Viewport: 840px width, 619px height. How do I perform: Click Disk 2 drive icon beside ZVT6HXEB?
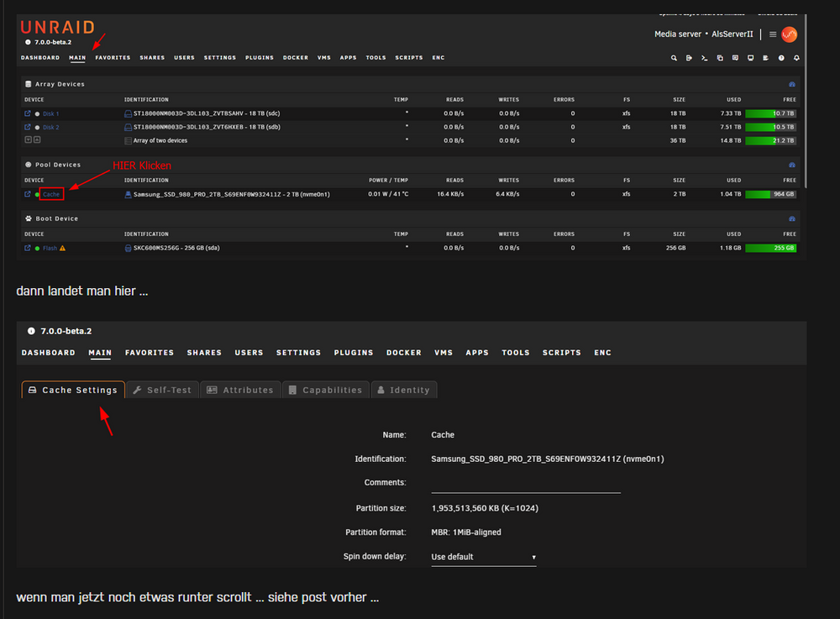[128, 127]
